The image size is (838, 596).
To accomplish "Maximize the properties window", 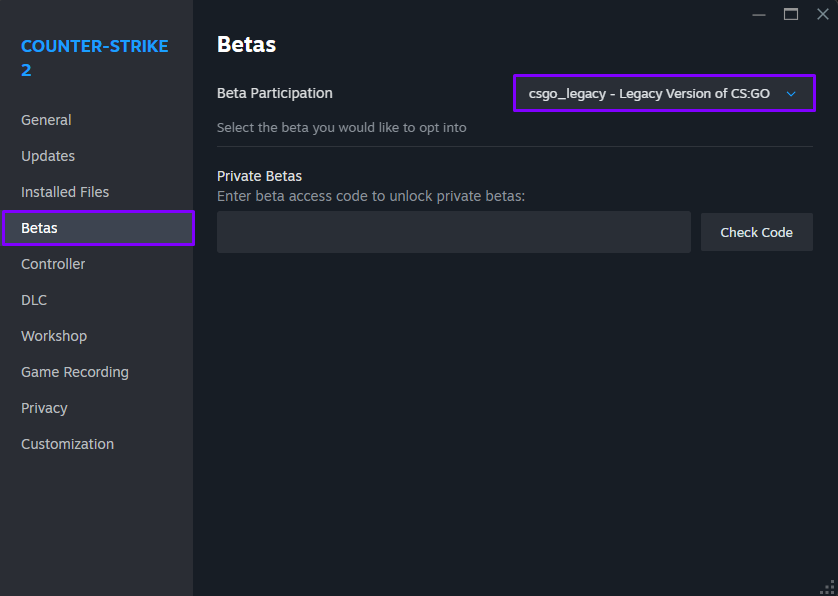I will tap(791, 14).
